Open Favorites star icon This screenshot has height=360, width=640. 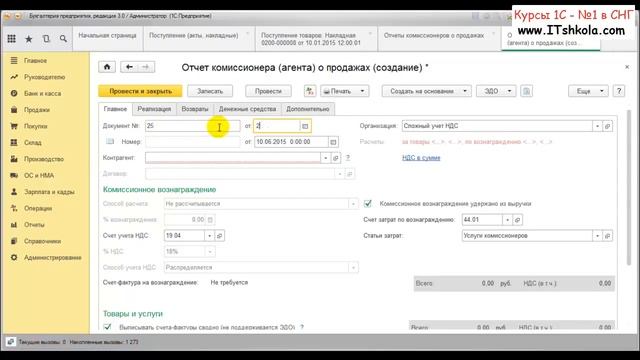[x=29, y=39]
